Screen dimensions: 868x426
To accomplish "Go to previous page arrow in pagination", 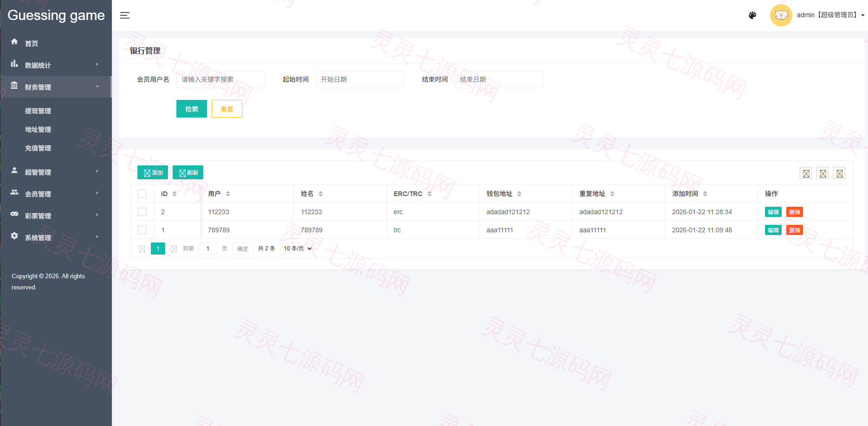I will pyautogui.click(x=142, y=249).
